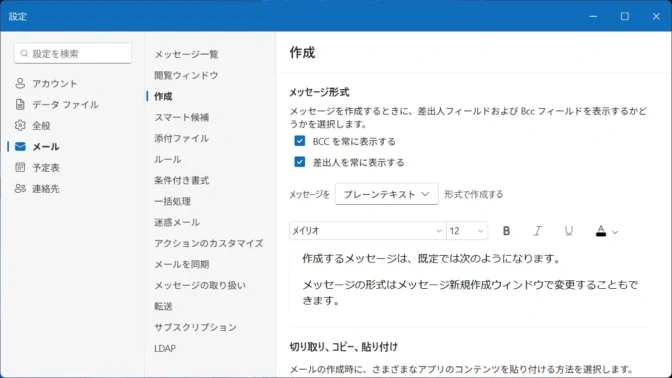The height and width of the screenshot is (378, 672).
Task: Open the プレーンテキスト message format dropdown
Action: (x=387, y=194)
